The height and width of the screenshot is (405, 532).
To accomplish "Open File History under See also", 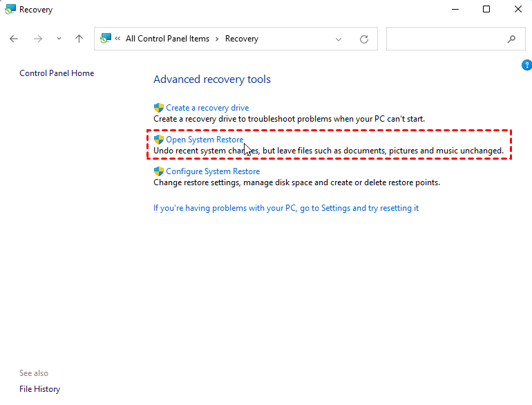I will (x=39, y=389).
